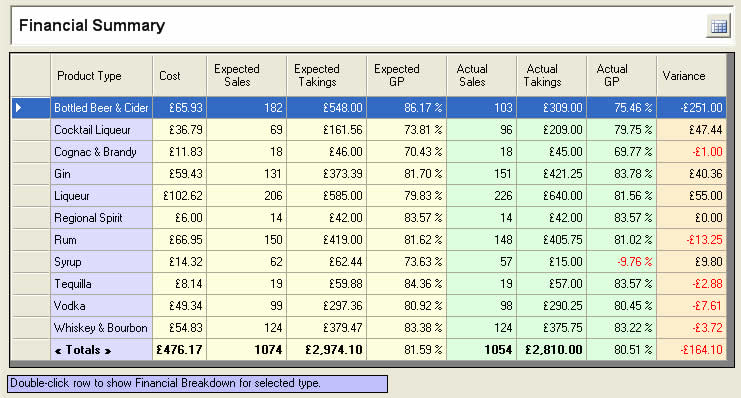Click the £476.17 total cost cell
The width and height of the screenshot is (741, 398).
pyautogui.click(x=180, y=350)
